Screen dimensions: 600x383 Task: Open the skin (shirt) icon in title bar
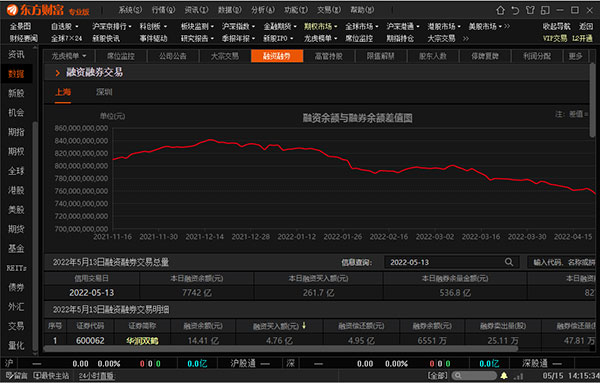tap(530, 10)
